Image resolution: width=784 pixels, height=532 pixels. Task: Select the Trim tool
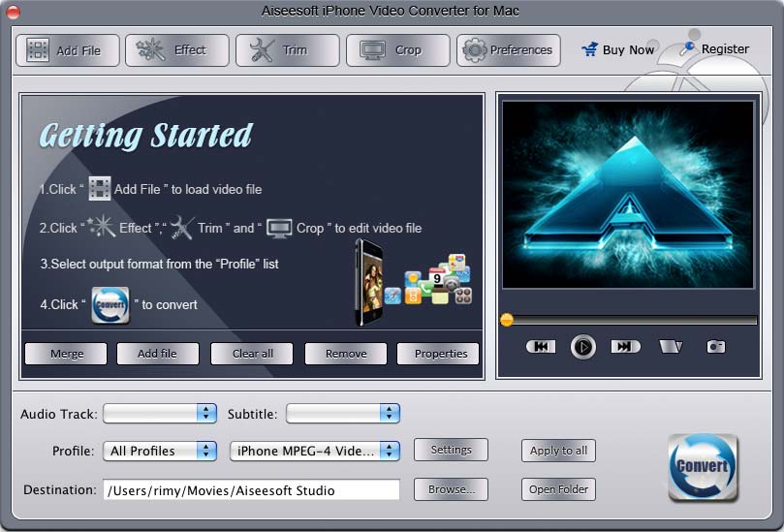[288, 50]
